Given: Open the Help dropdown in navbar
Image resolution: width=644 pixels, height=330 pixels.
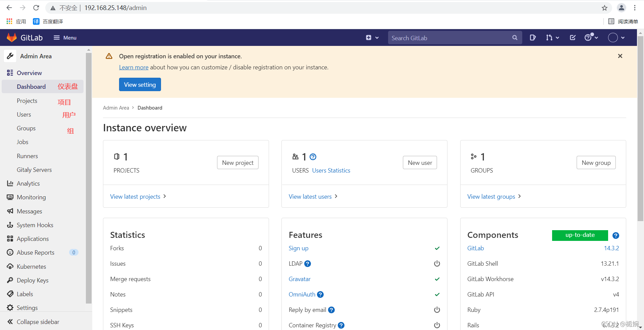Looking at the screenshot, I should point(591,38).
